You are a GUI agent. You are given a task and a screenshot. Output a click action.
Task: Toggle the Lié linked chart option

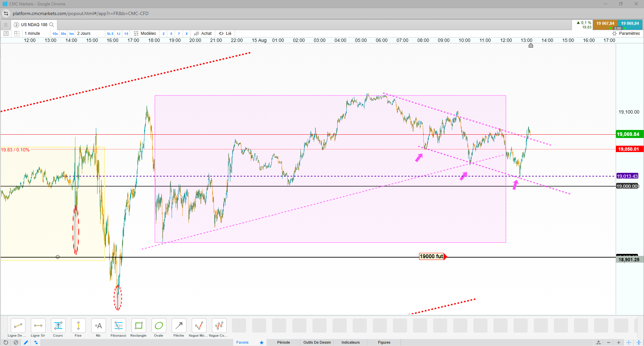225,33
